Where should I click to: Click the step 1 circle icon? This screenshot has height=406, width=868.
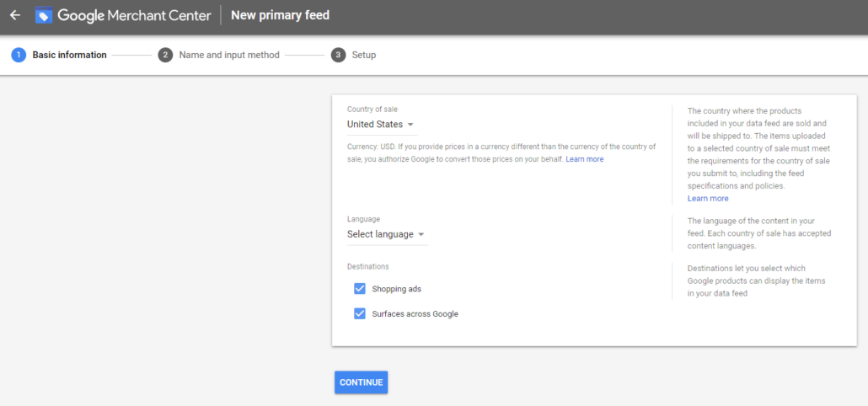point(19,56)
